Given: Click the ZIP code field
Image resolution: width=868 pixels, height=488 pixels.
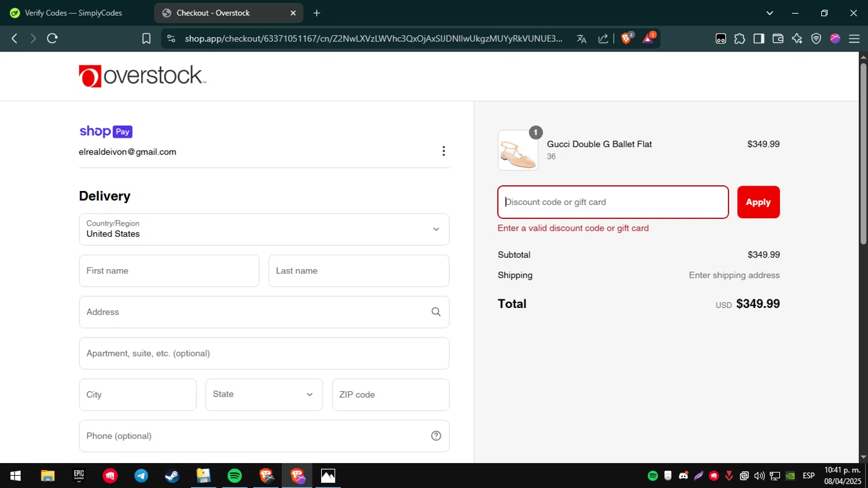Looking at the screenshot, I should [391, 395].
